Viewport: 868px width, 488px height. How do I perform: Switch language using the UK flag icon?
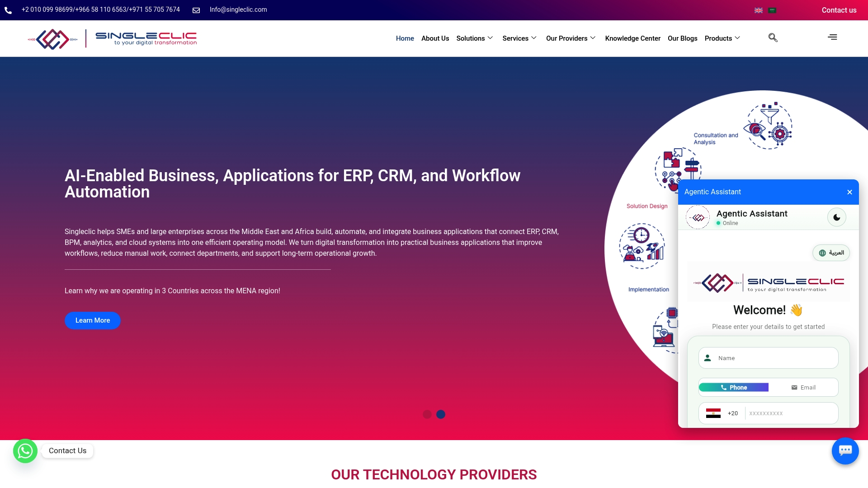pyautogui.click(x=759, y=10)
